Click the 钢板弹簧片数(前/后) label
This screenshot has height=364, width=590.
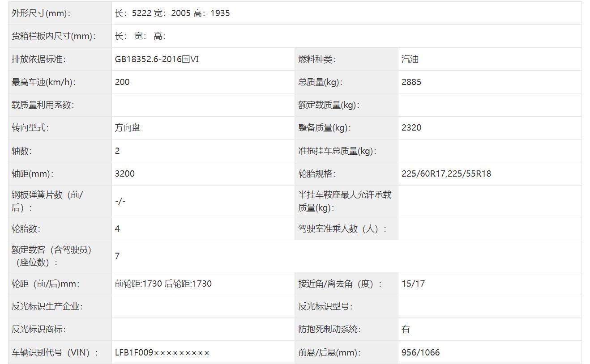click(47, 201)
